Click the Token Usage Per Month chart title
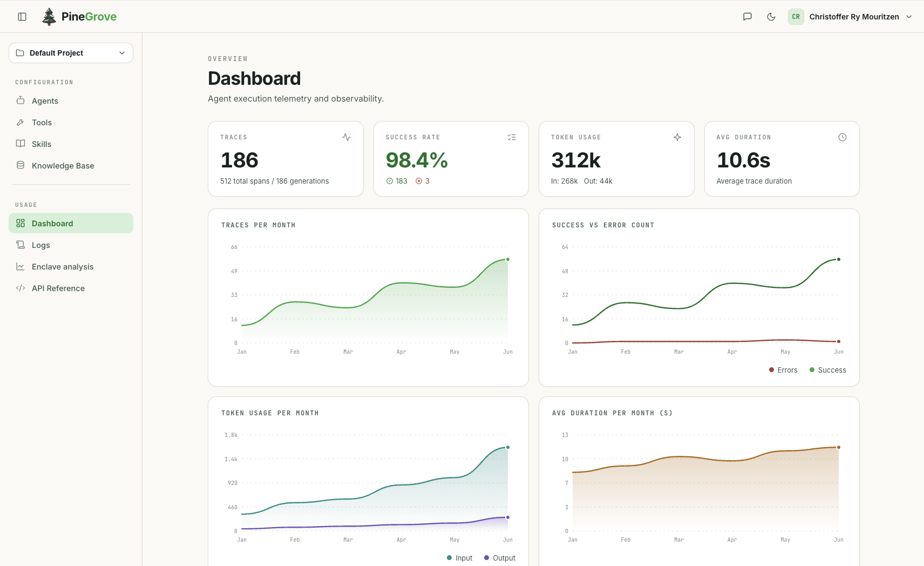This screenshot has height=566, width=924. tap(270, 413)
